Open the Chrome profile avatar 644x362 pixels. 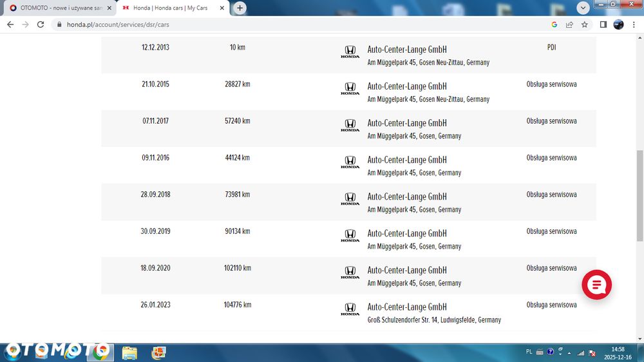pyautogui.click(x=618, y=24)
